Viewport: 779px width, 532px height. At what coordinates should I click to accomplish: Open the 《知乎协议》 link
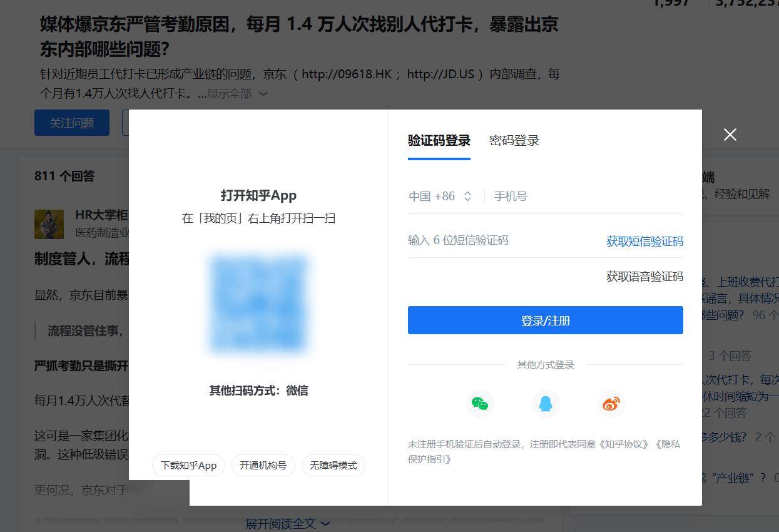[623, 444]
